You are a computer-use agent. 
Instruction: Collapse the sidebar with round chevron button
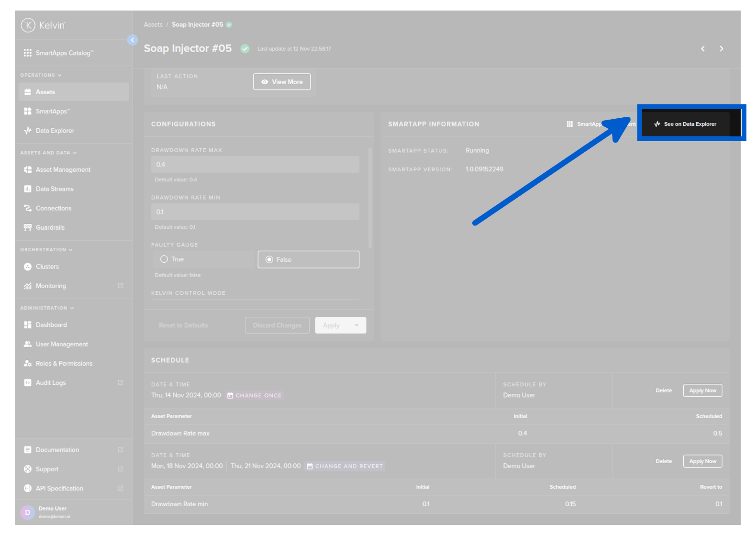click(x=133, y=40)
